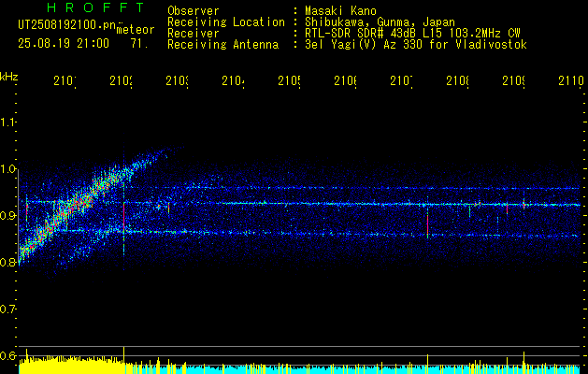Image resolution: width=588 pixels, height=374 pixels.
Task: Click the red spike past 2107
Action: click(427, 224)
